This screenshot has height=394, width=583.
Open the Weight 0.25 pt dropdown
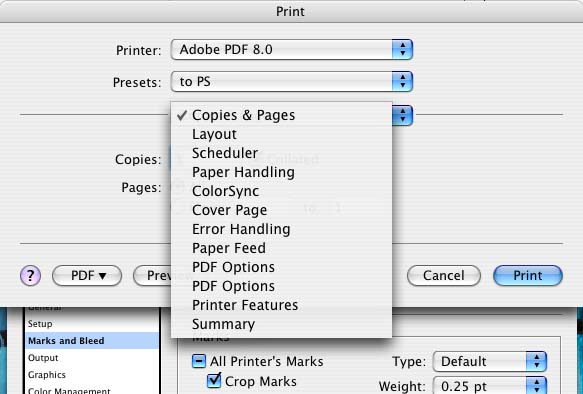click(x=490, y=386)
